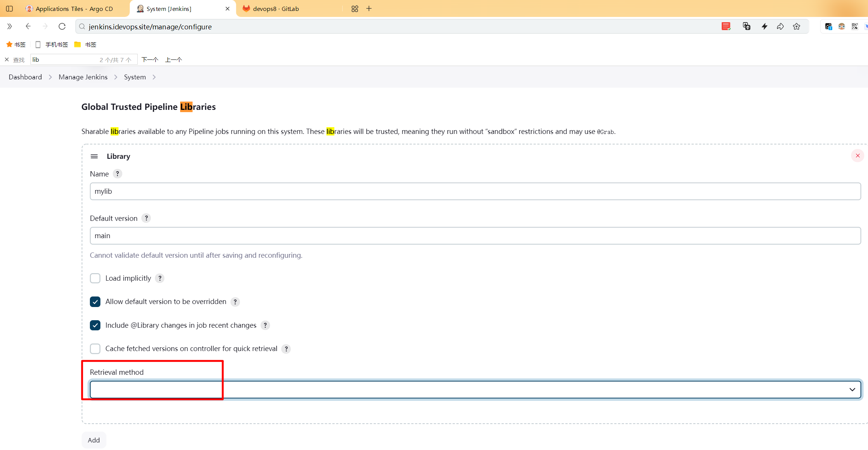Enable Cache fetched versions on controller
The image size is (868, 450).
coord(95,349)
